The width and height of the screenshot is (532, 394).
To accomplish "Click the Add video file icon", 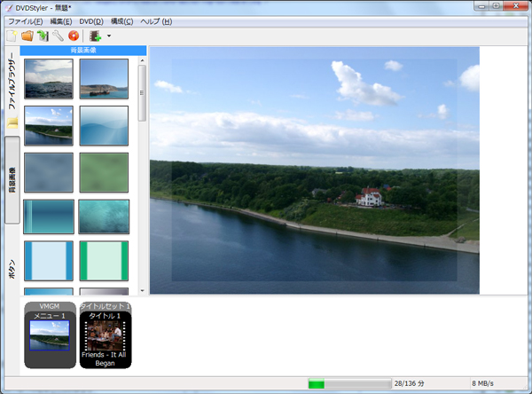I will pos(96,36).
